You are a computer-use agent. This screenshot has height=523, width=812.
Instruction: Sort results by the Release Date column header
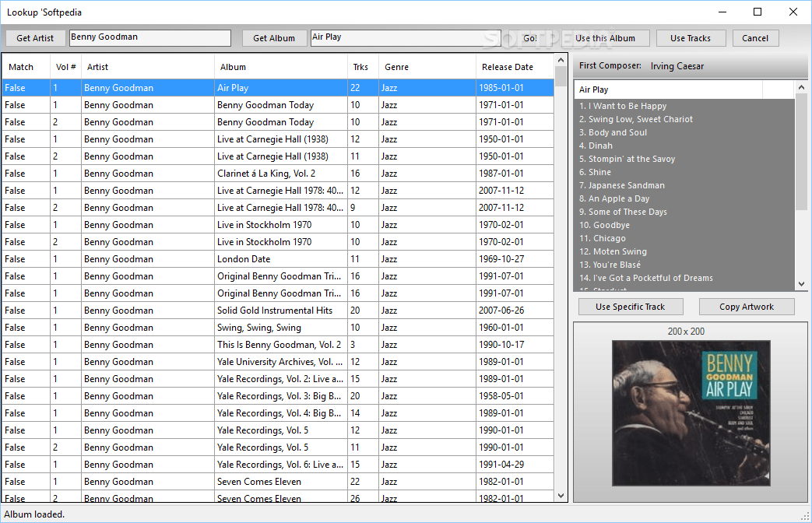[507, 66]
